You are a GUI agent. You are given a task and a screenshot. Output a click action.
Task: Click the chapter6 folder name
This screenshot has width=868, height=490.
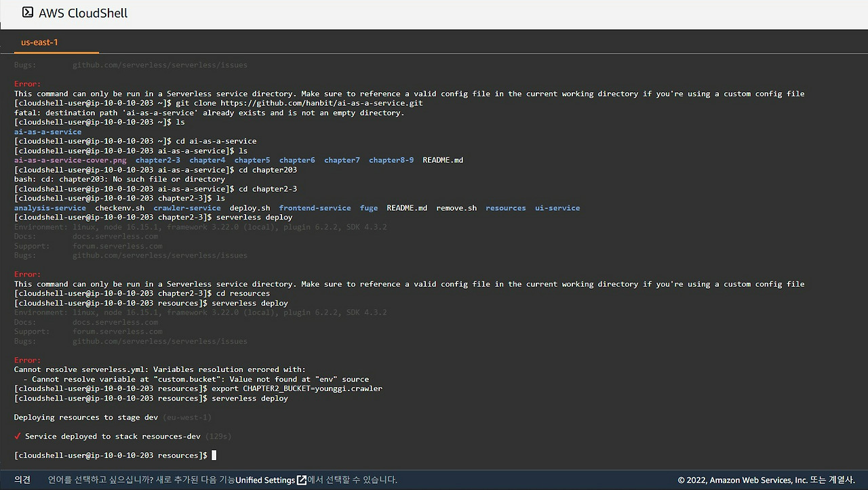(297, 160)
